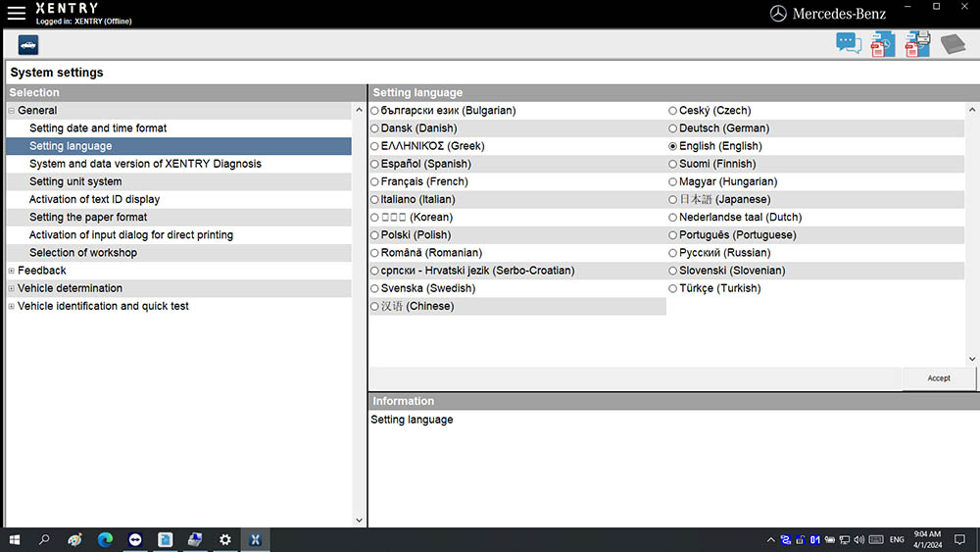Click the blue 01 tray icon

point(815,540)
